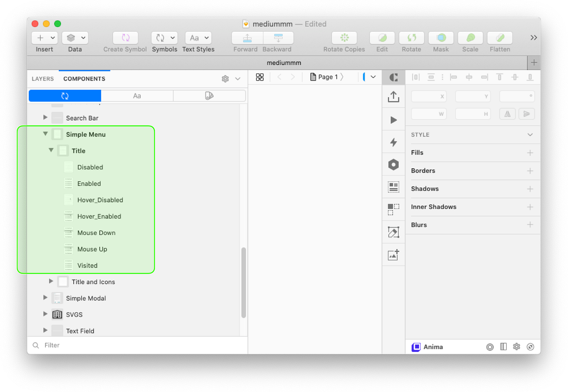Click the Rotate Copies icon
Image resolution: width=568 pixels, height=392 pixels.
(344, 38)
